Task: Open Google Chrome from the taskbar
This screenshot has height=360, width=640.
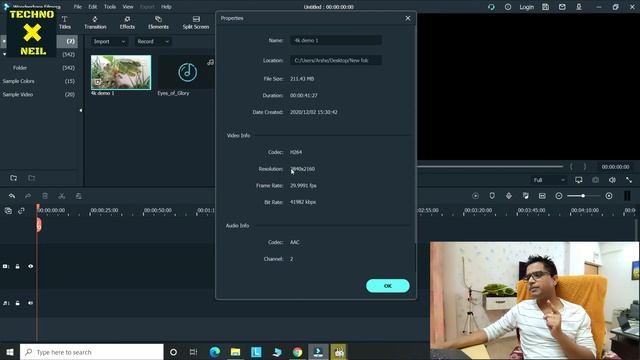Action: click(x=298, y=352)
